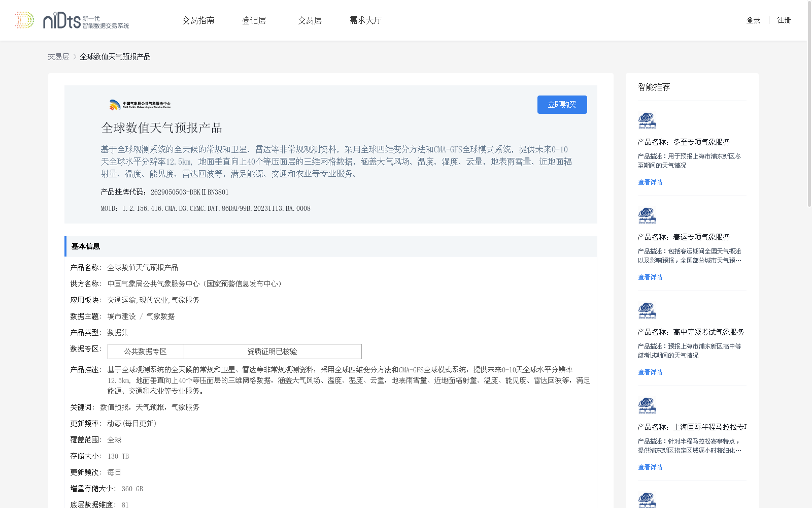
Task: Click the 基本信息 section header
Action: [x=331, y=246]
